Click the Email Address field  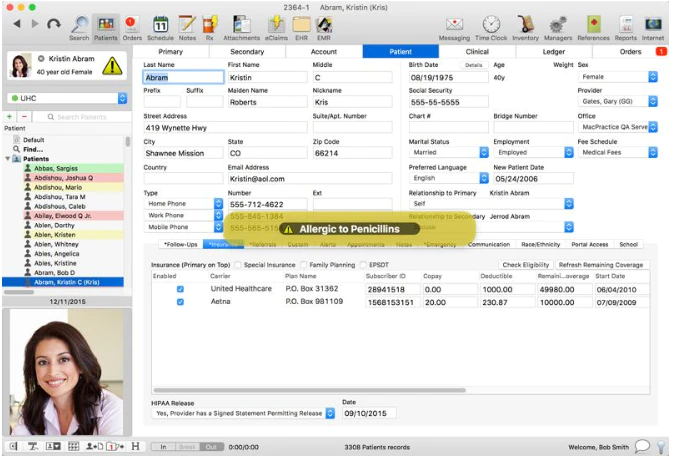(310, 179)
